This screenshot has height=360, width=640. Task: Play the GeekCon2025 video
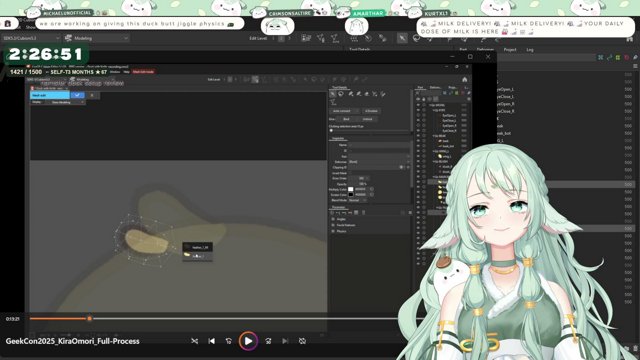(248, 341)
